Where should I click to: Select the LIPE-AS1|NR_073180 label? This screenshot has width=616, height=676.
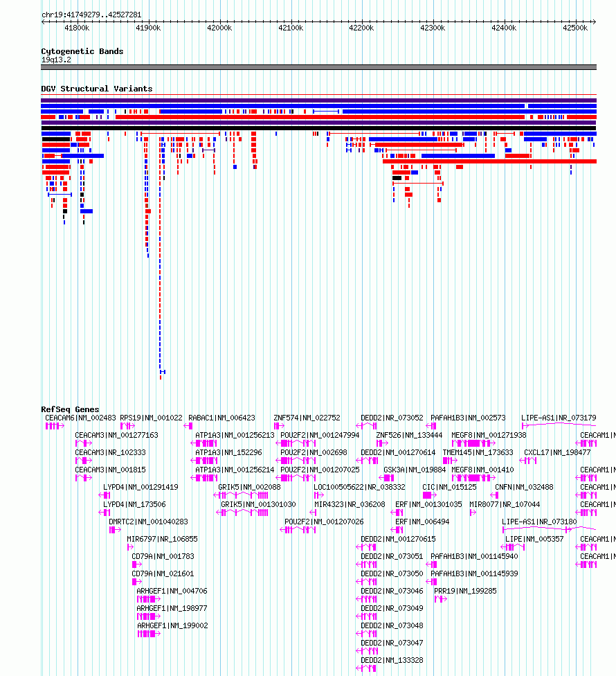(539, 522)
